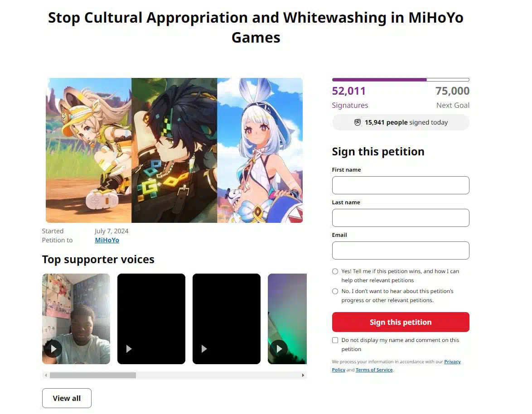This screenshot has width=532, height=414.
Task: Click the scrollbar right arrow under supporter videos
Action: [x=303, y=375]
